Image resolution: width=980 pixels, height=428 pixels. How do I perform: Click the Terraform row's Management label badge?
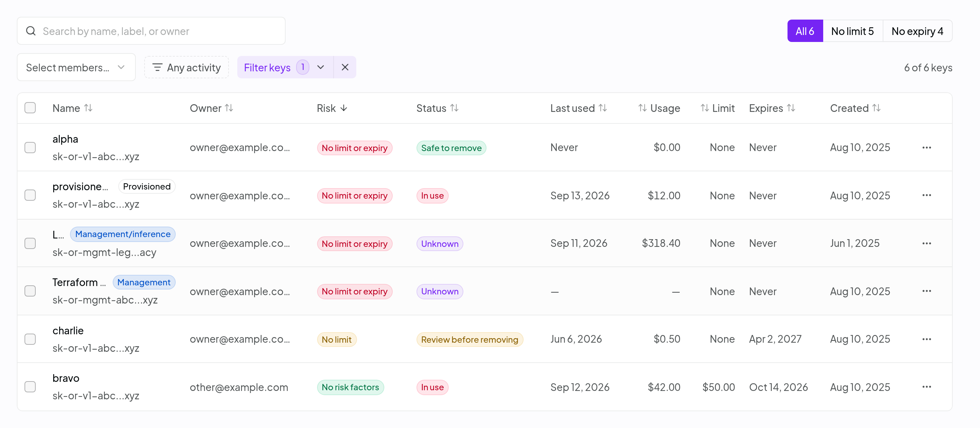pos(144,283)
